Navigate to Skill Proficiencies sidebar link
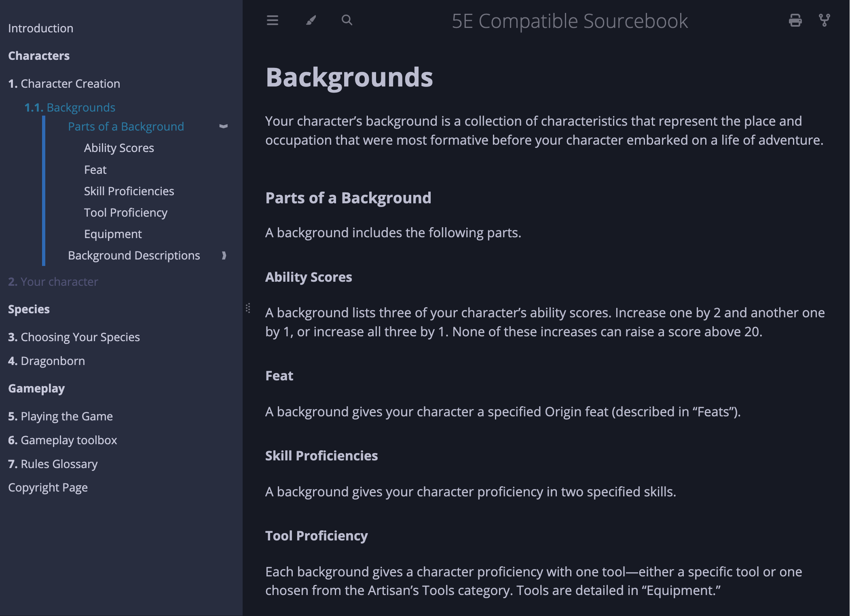850x616 pixels. (x=129, y=191)
